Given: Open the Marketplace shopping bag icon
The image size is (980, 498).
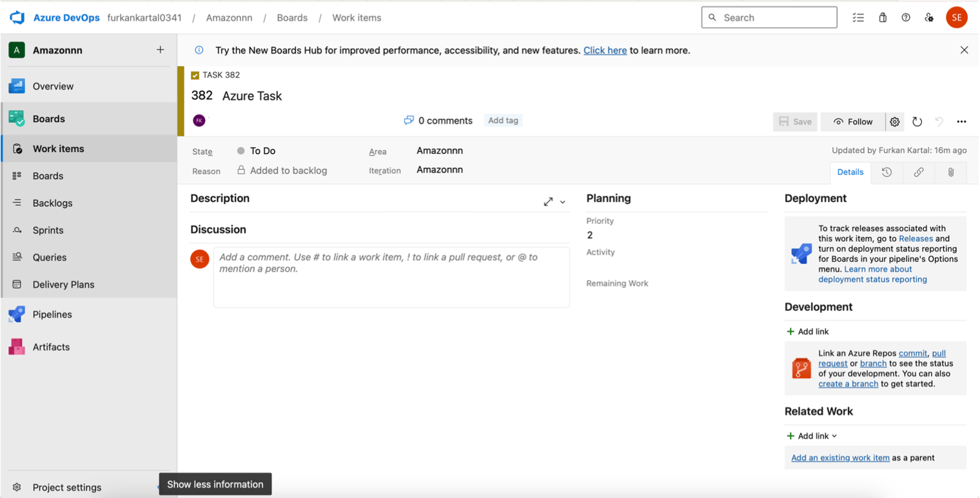Looking at the screenshot, I should tap(883, 17).
